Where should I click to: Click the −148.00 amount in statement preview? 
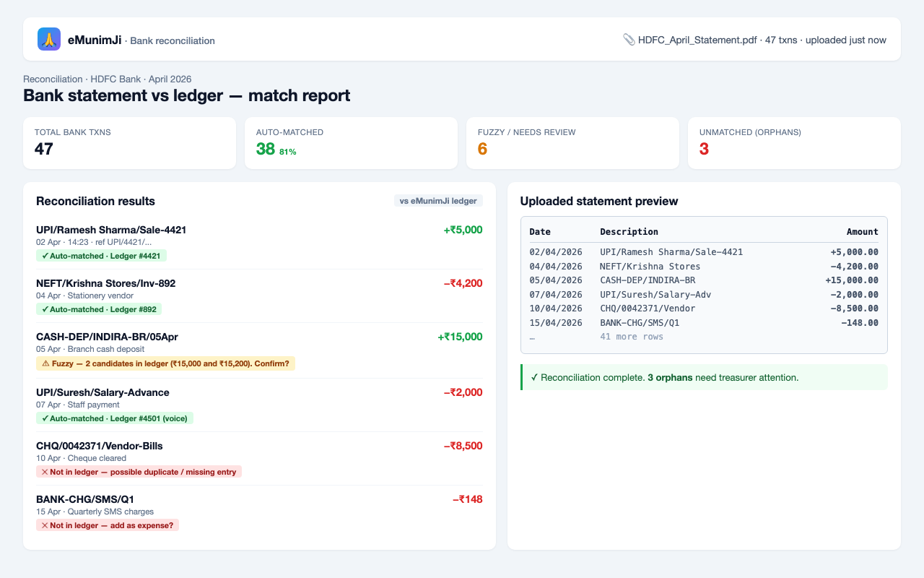[860, 323]
